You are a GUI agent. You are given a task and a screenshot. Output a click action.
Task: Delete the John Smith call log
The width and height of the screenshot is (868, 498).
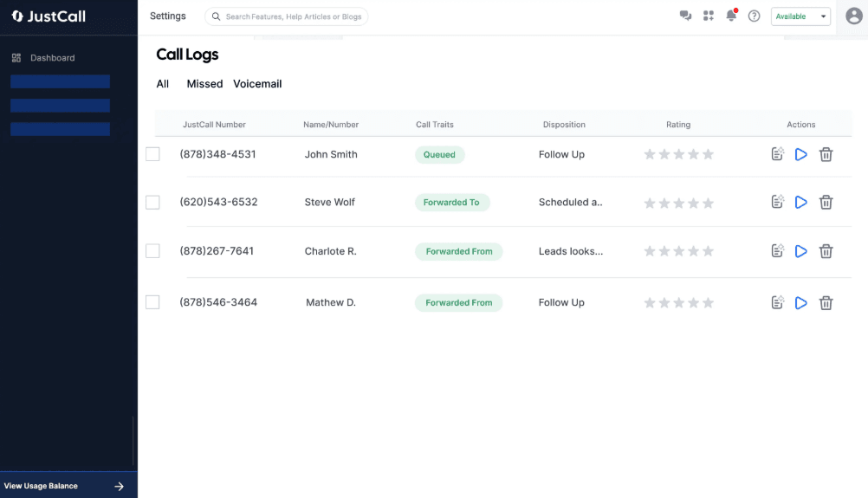826,154
